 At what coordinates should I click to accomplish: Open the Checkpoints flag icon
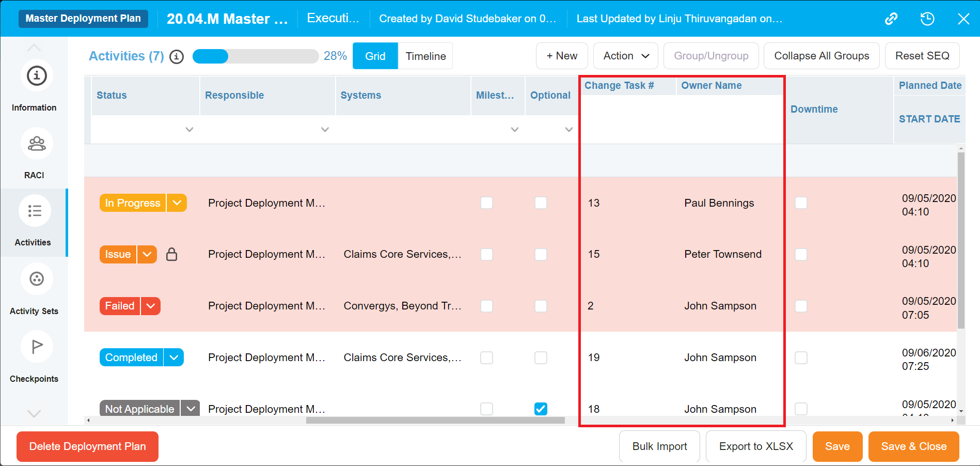37,347
